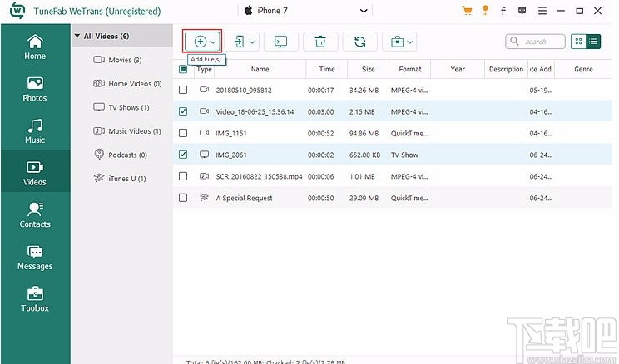
Task: Click file name A Special Request
Action: point(244,199)
